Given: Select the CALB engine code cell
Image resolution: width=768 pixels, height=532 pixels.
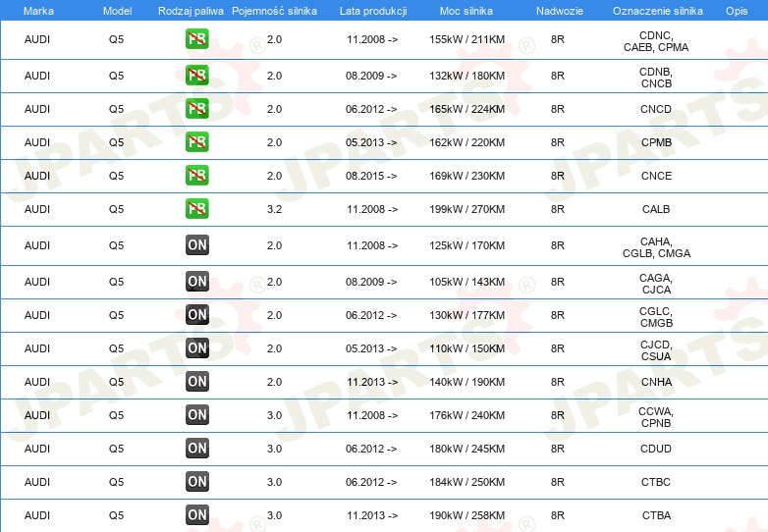Looking at the screenshot, I should (x=656, y=209).
